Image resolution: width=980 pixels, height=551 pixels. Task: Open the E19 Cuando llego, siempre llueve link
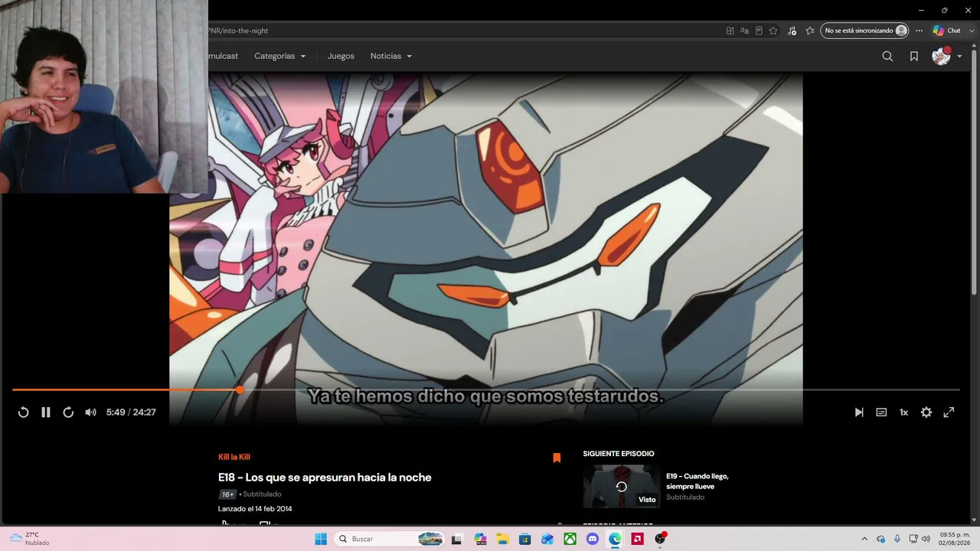[697, 481]
